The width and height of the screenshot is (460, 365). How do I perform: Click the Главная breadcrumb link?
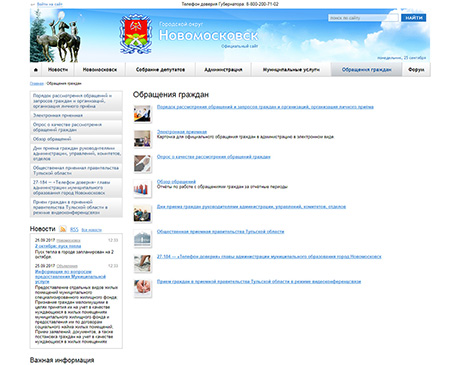click(37, 83)
